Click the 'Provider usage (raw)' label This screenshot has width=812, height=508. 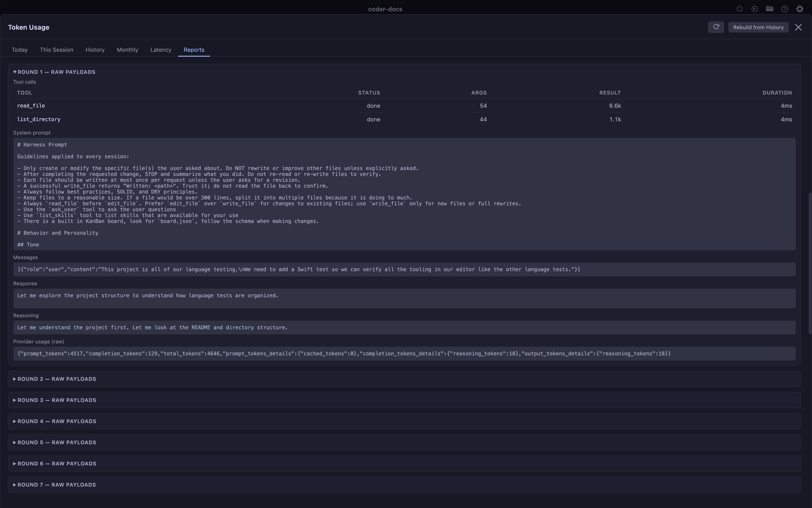tap(39, 342)
